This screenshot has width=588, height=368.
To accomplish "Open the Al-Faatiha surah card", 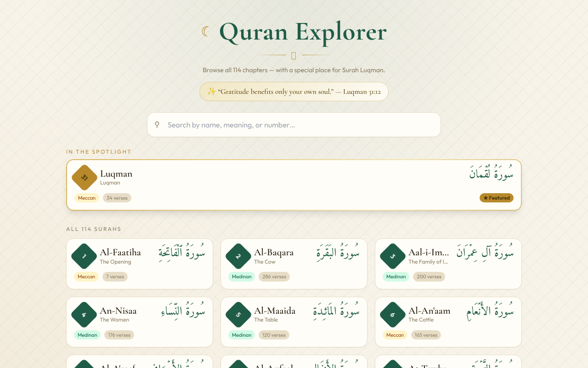I will tap(140, 264).
